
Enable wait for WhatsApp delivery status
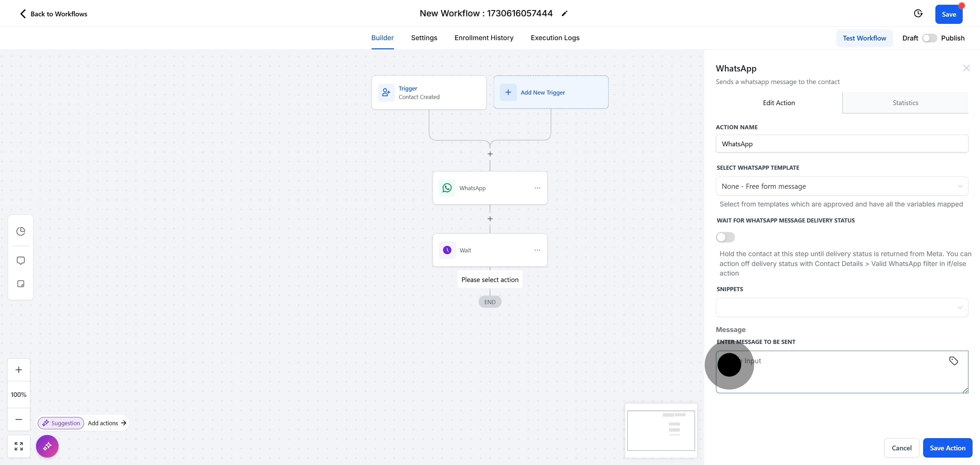tap(725, 237)
